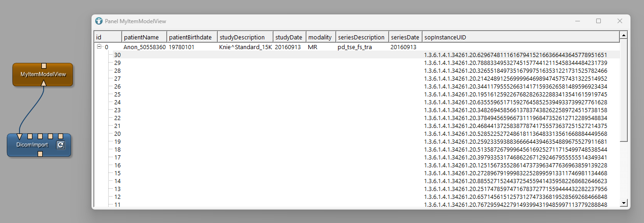Select the Anon_50558360 patient name cell
Screen dimensions: 644x223
(x=144, y=47)
